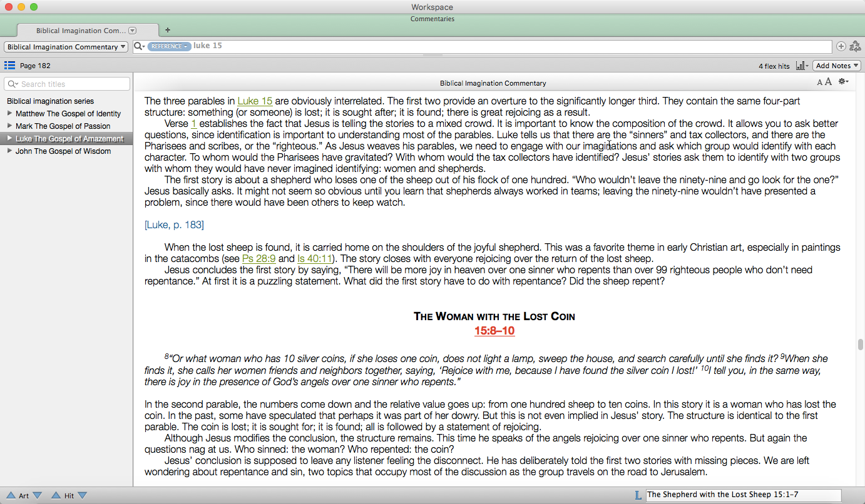Click the go-to box showing The Shepherd with the Lost Sheep
865x504 pixels.
click(744, 495)
